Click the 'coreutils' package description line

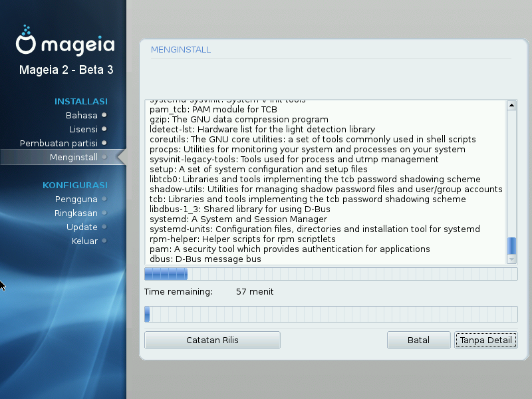[313, 140]
